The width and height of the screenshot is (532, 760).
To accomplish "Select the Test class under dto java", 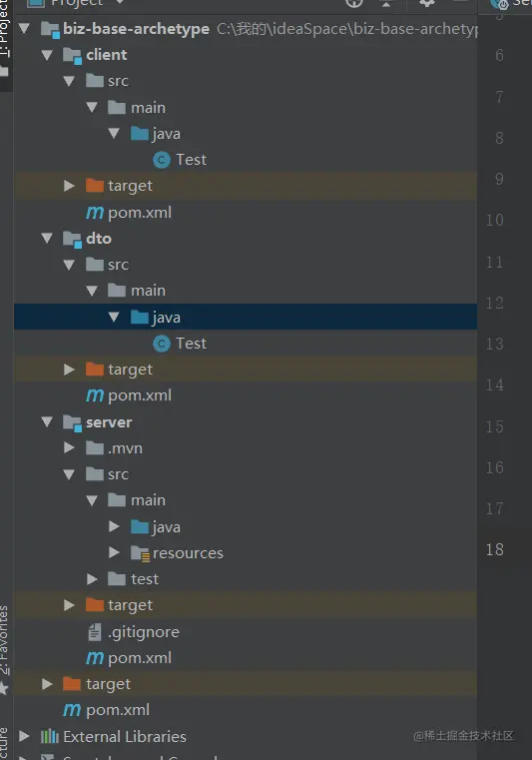I will [x=180, y=344].
